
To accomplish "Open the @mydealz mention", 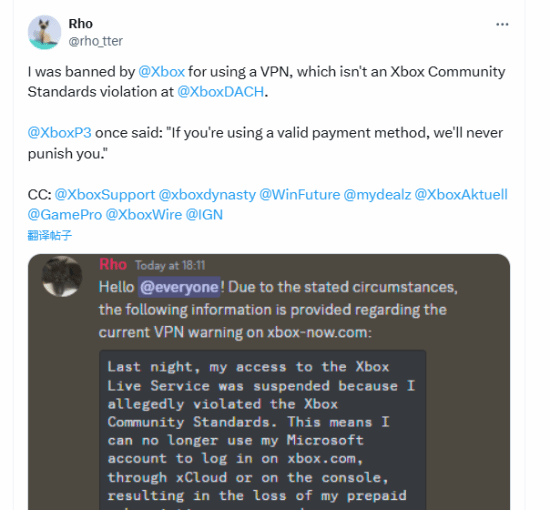I will pos(377,195).
